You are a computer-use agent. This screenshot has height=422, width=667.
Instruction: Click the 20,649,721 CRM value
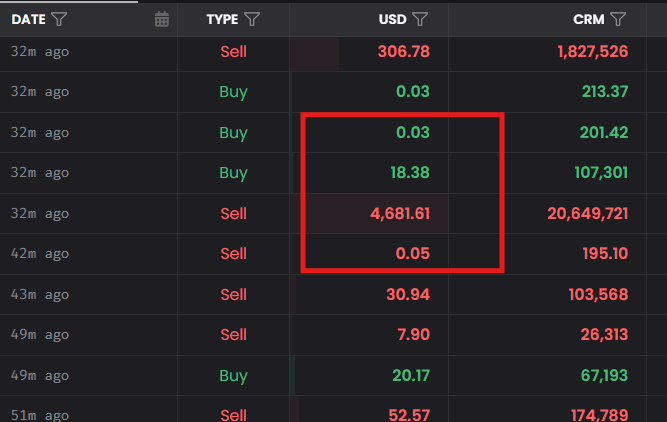[x=587, y=214]
